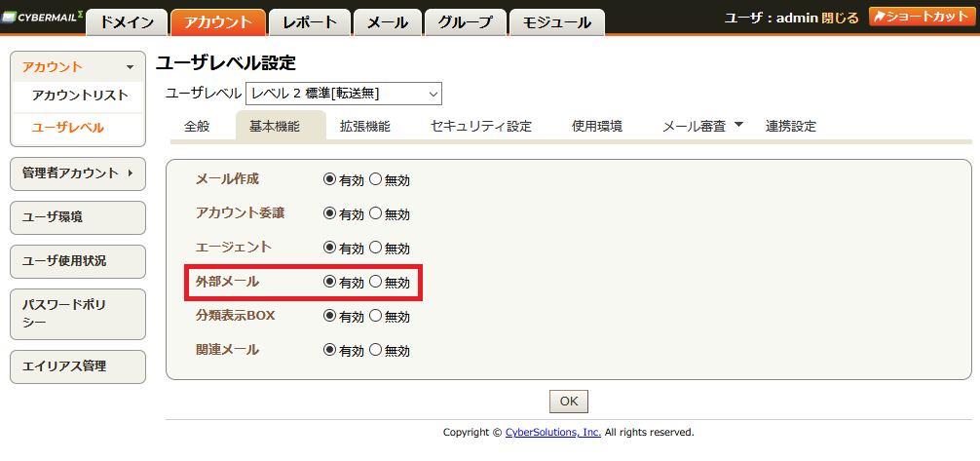980x461 pixels.
Task: Open the 拡張機能 settings tab
Action: [365, 127]
